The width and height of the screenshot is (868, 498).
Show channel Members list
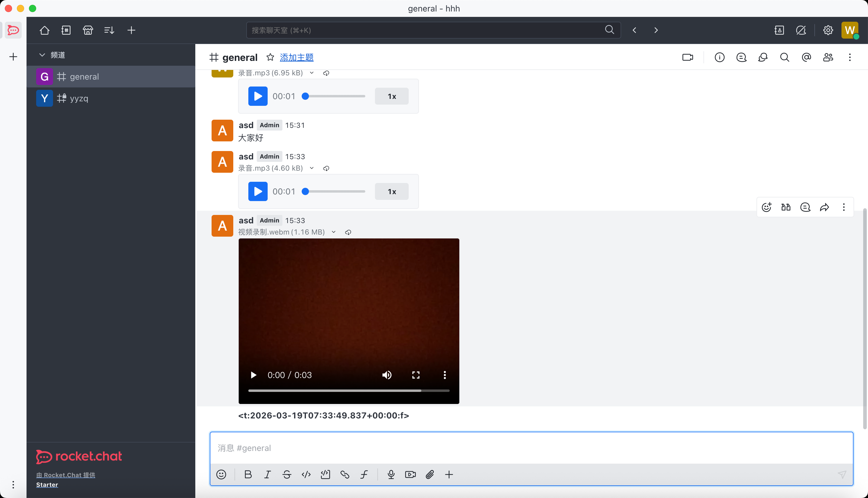(x=828, y=57)
